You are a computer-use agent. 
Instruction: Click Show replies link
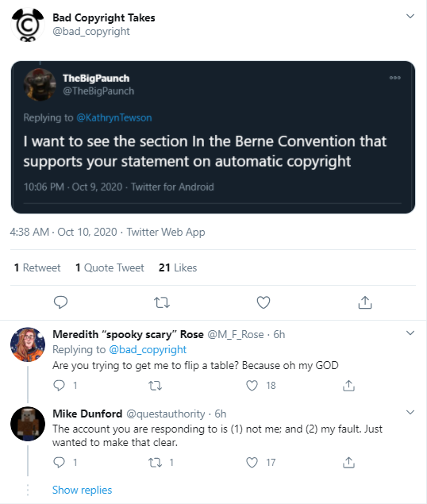click(x=82, y=490)
